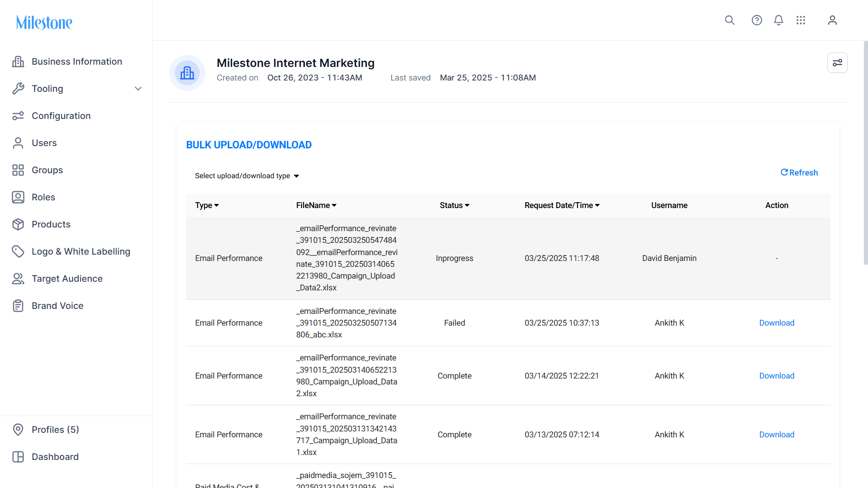Viewport: 868px width, 488px height.
Task: Click the Refresh link
Action: [x=799, y=173]
